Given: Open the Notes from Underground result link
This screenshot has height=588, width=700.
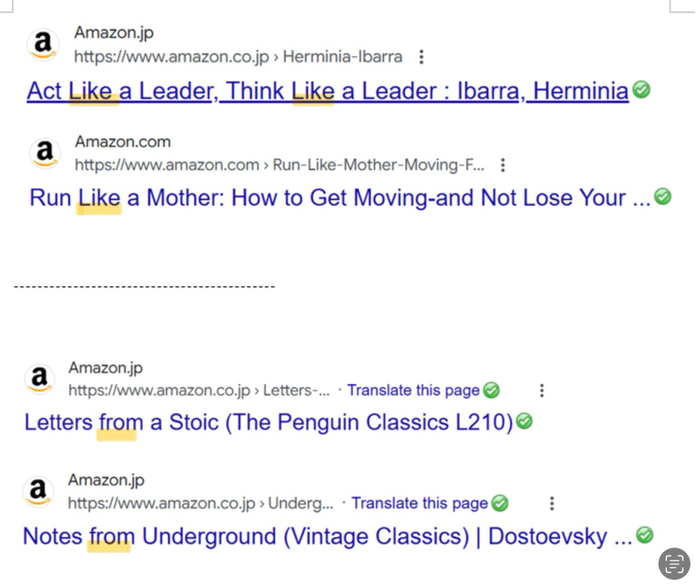Looking at the screenshot, I should 326,535.
